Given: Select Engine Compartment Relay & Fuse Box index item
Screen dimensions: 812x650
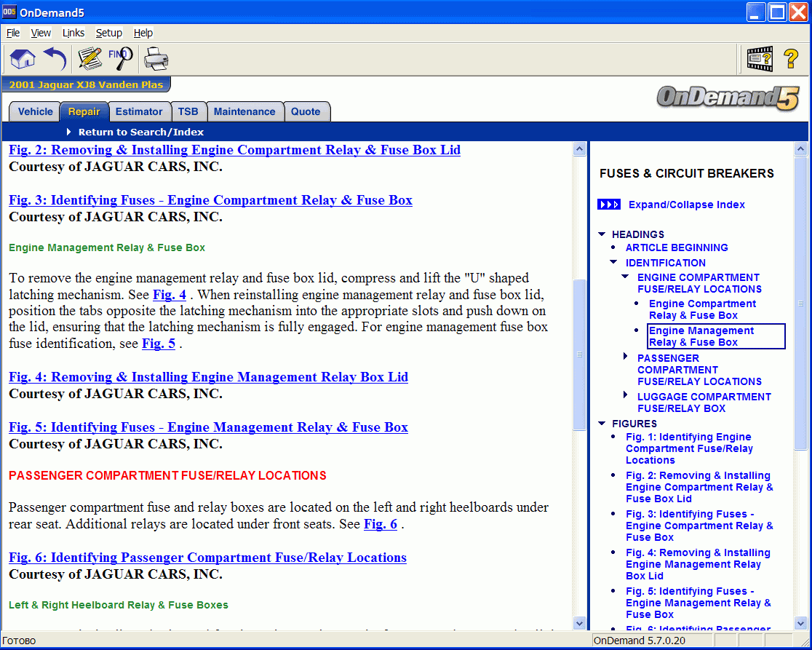Looking at the screenshot, I should [x=702, y=310].
